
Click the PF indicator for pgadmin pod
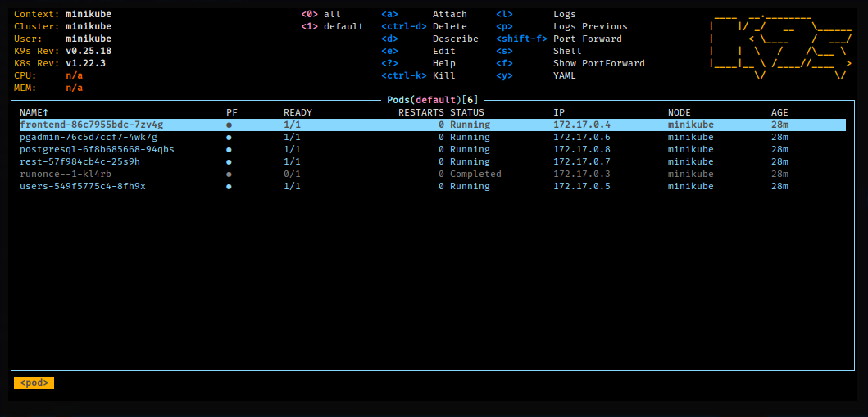[x=229, y=138]
